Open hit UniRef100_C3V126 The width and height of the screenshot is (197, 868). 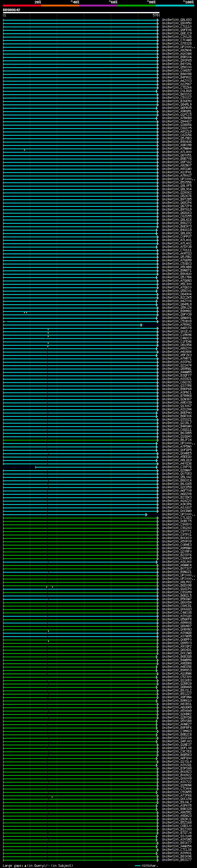tap(177, 37)
